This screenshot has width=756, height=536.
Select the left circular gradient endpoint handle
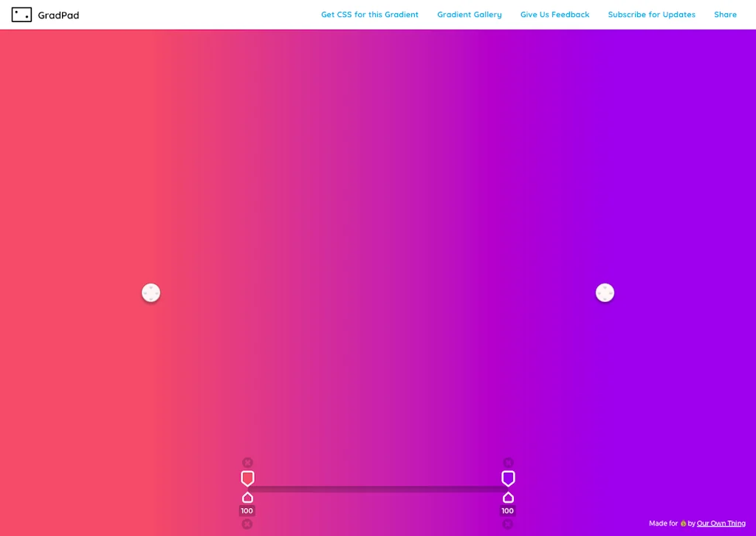[151, 292]
